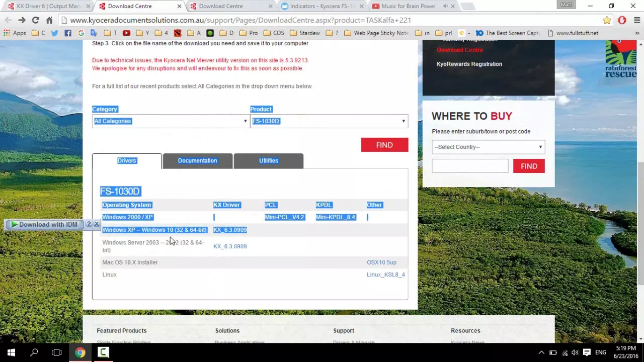This screenshot has width=644, height=362.
Task: Download KX_6.3.0909 for Windows Server
Action: click(230, 246)
